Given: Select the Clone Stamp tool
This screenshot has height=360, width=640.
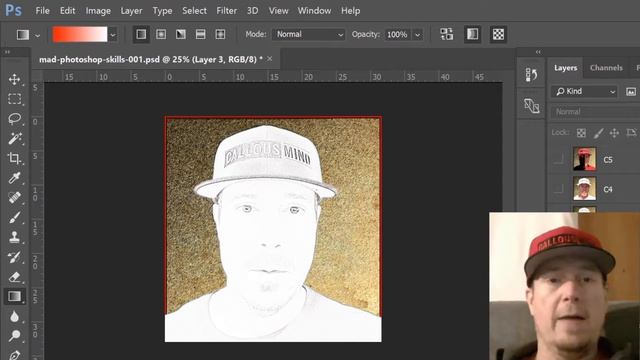Looking at the screenshot, I should [x=15, y=237].
